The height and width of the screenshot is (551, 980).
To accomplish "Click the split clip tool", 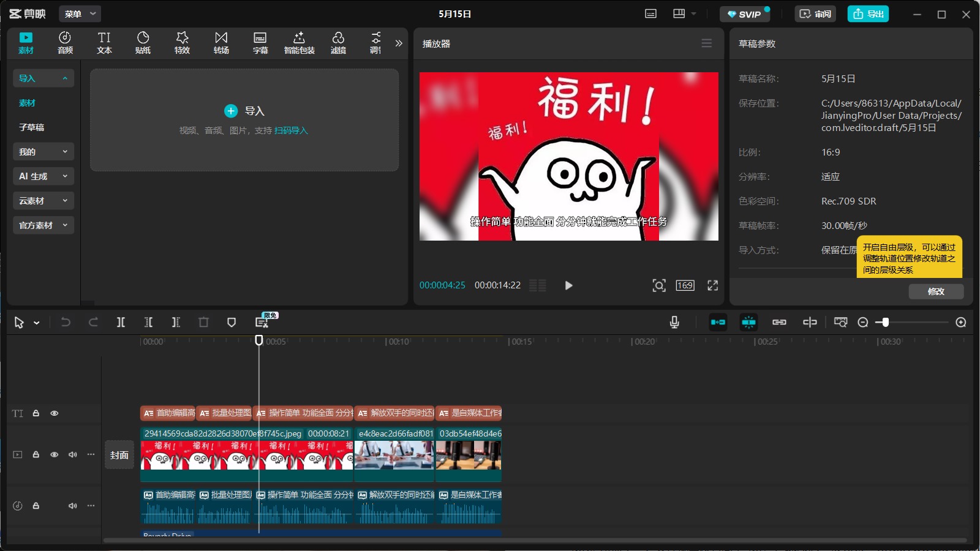I will click(121, 322).
